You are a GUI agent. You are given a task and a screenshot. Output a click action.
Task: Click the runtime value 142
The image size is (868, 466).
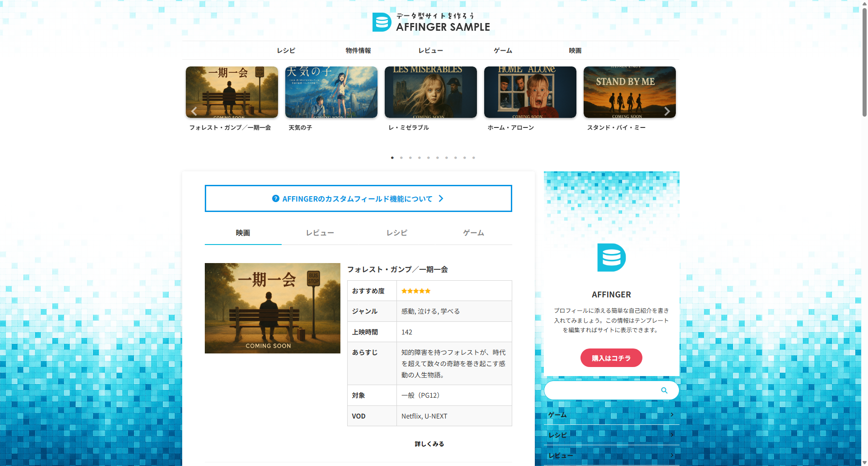[407, 332]
